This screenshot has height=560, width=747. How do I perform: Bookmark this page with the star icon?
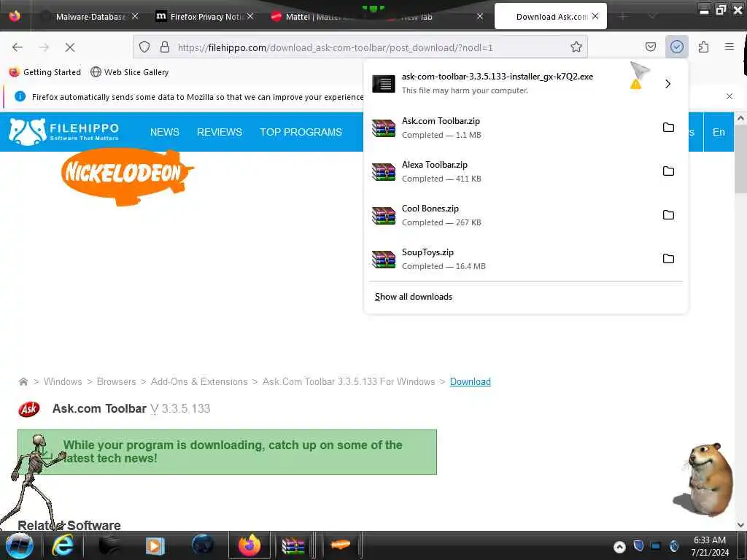(576, 47)
